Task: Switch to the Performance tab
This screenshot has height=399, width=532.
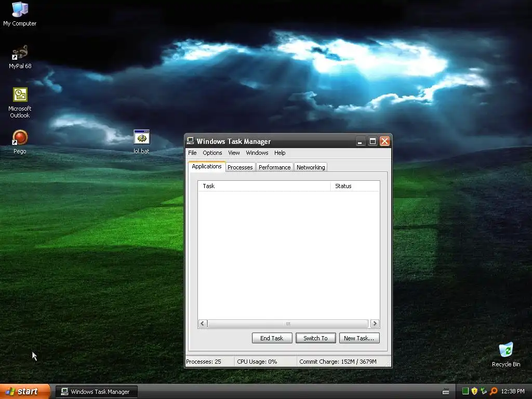Action: pyautogui.click(x=274, y=167)
